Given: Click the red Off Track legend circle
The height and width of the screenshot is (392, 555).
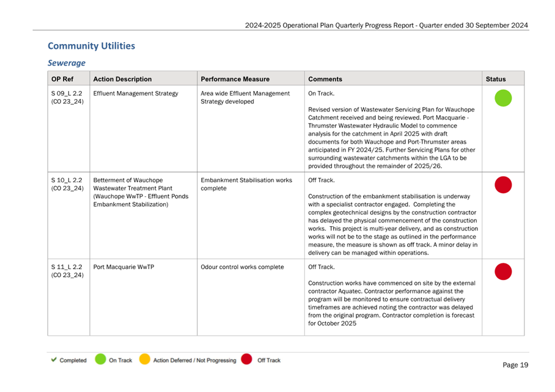Looking at the screenshot, I should tap(246, 359).
